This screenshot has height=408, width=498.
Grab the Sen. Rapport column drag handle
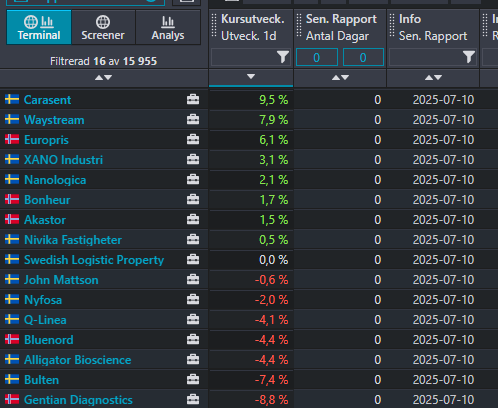[299, 26]
